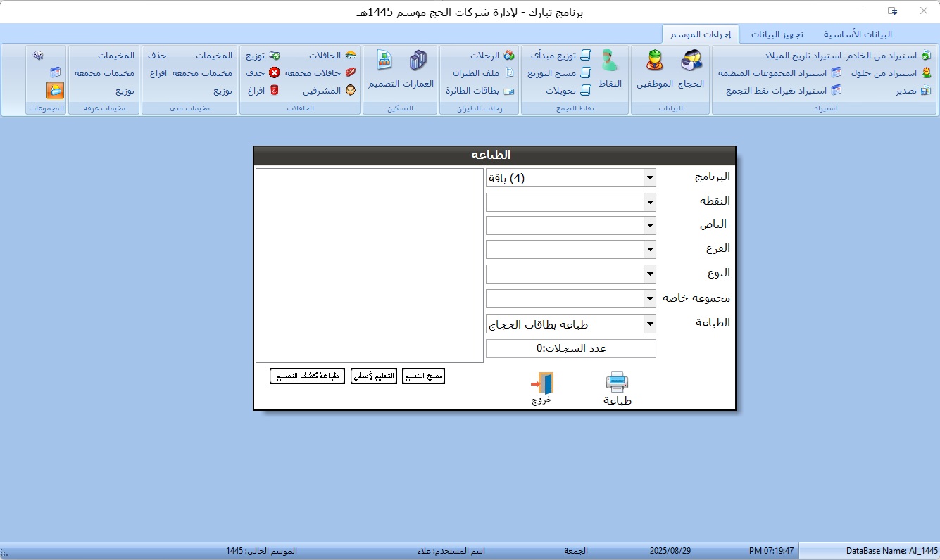Click the highlighted orange groups icon
The width and height of the screenshot is (940, 560).
coord(55,90)
